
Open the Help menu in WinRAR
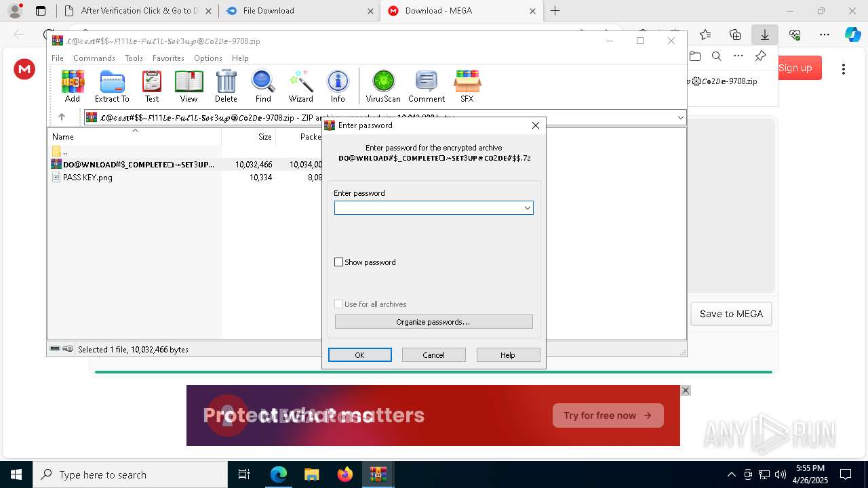240,58
